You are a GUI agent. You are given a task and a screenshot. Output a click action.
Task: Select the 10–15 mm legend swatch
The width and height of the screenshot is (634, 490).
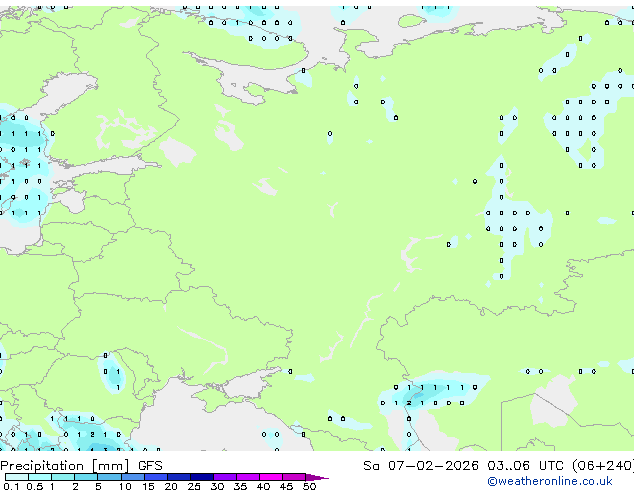(133, 477)
